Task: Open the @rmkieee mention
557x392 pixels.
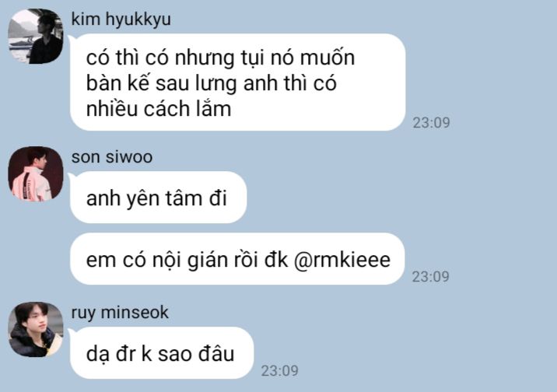Action: point(342,260)
